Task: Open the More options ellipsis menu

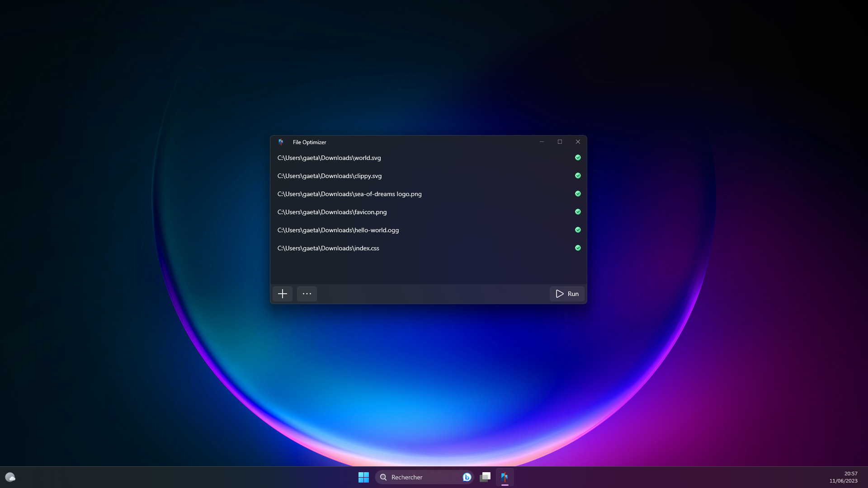Action: [x=307, y=294]
